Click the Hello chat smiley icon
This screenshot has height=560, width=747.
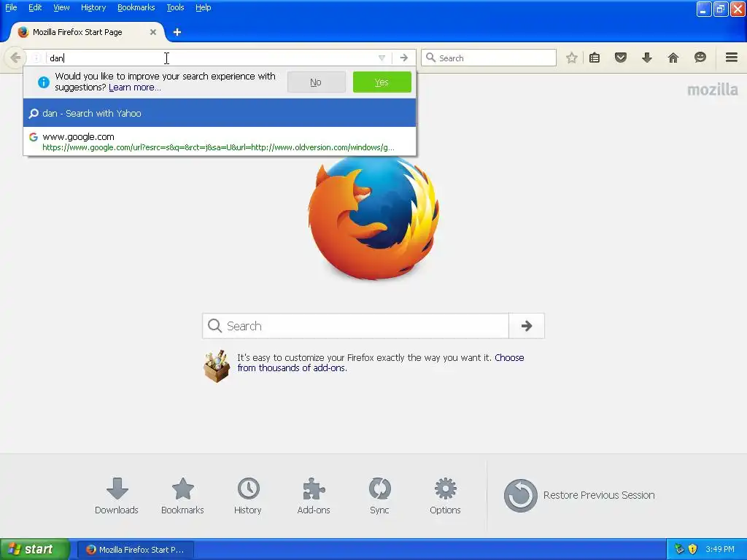(x=700, y=58)
